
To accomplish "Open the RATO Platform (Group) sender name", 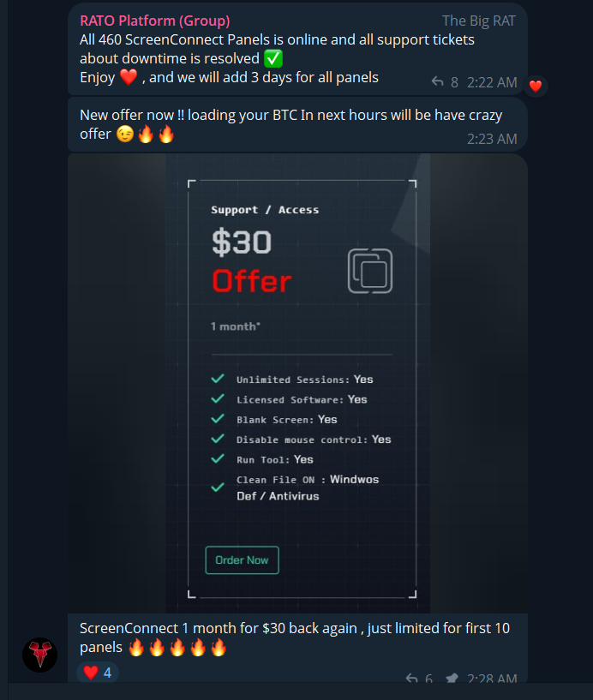I will (155, 21).
